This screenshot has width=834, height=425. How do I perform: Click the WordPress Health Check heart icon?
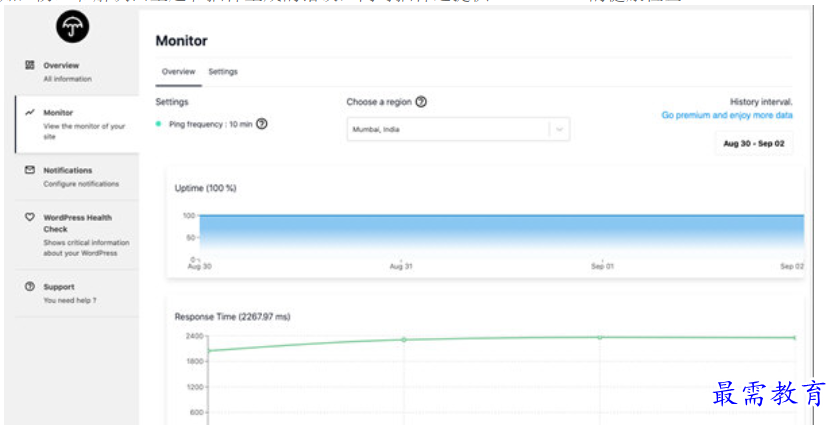30,217
